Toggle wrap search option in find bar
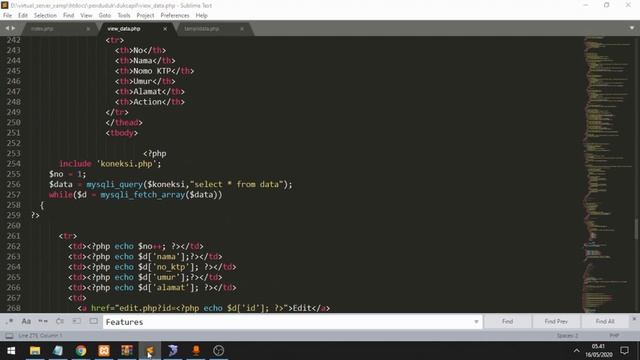The width and height of the screenshot is (640, 360). [60, 321]
